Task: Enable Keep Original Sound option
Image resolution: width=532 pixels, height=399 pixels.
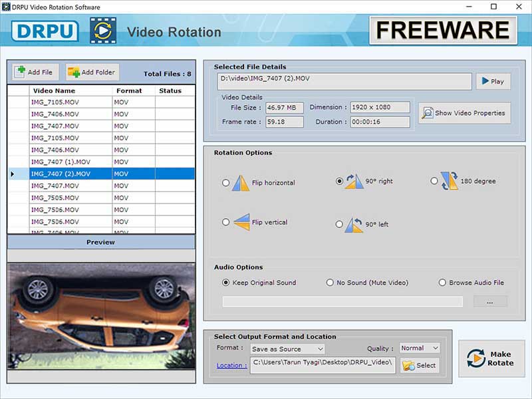Action: (x=225, y=283)
